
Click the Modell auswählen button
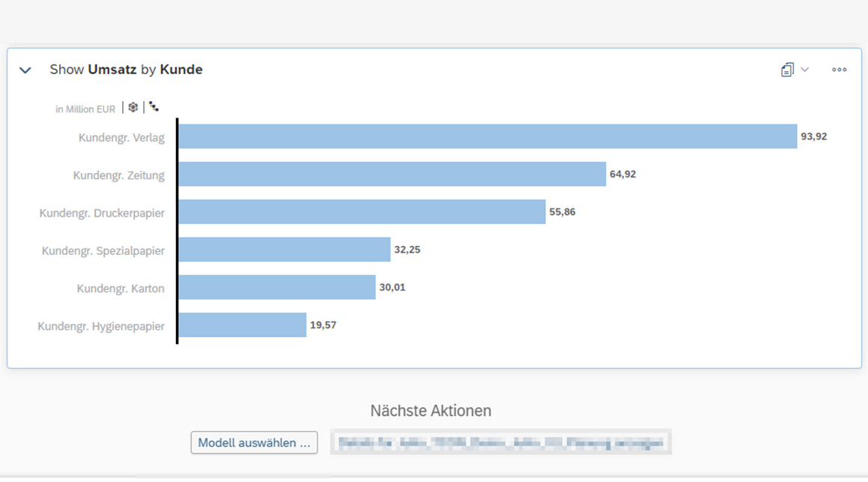coord(254,443)
